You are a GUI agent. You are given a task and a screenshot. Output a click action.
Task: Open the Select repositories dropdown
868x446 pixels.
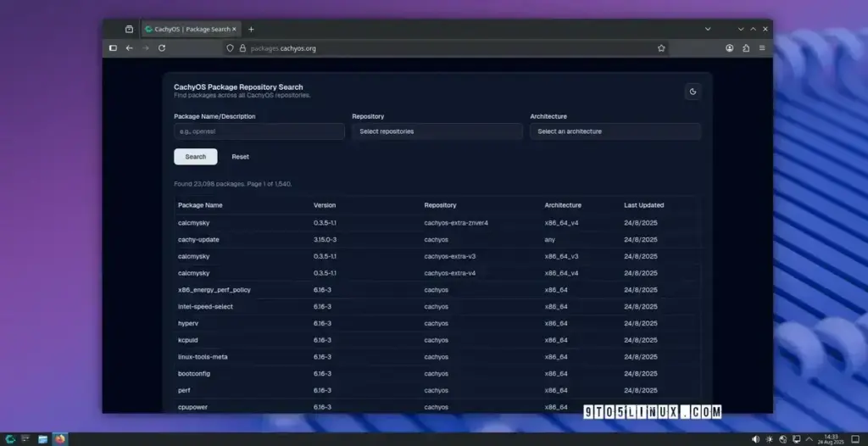437,131
